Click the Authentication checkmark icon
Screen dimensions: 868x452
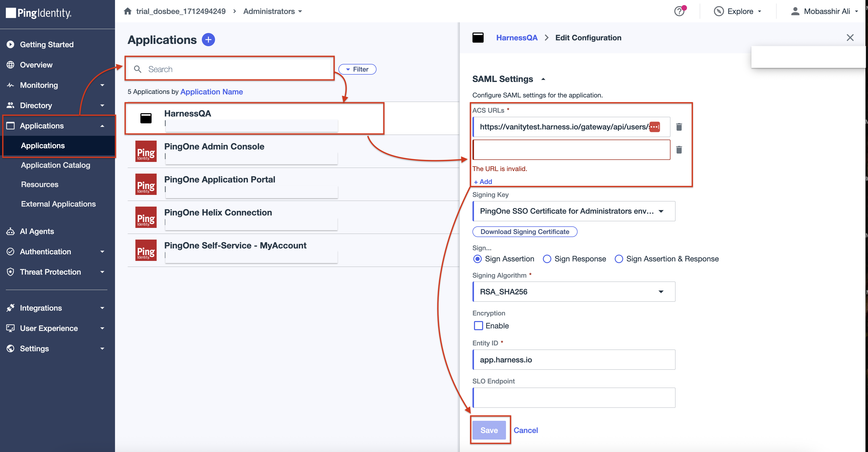tap(10, 252)
